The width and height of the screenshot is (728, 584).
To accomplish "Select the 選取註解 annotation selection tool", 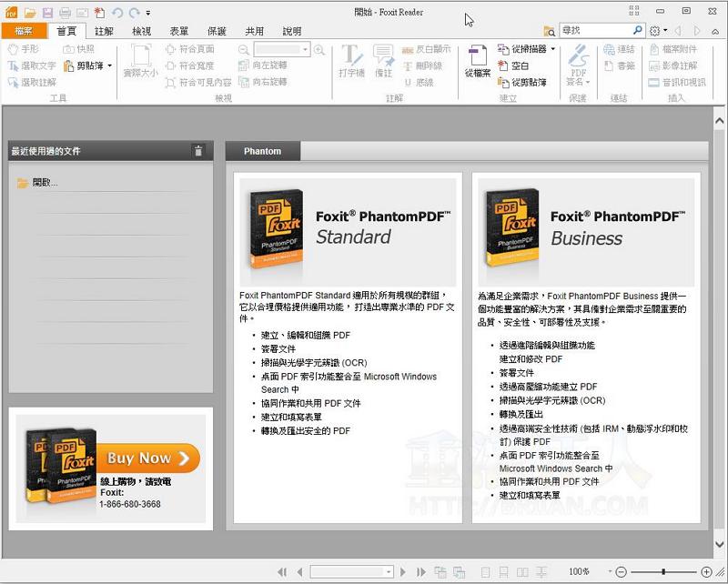I will click(32, 82).
